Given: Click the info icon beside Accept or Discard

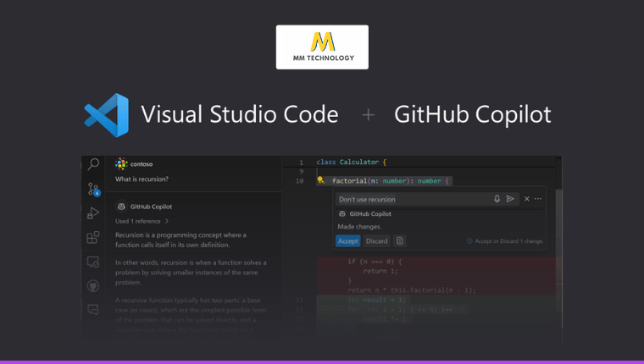Looking at the screenshot, I should click(x=469, y=241).
